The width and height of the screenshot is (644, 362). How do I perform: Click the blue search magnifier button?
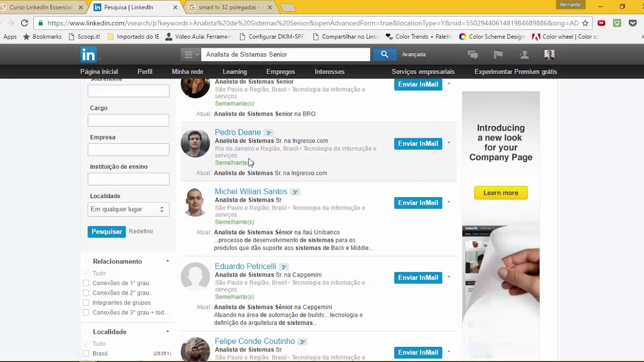[384, 54]
